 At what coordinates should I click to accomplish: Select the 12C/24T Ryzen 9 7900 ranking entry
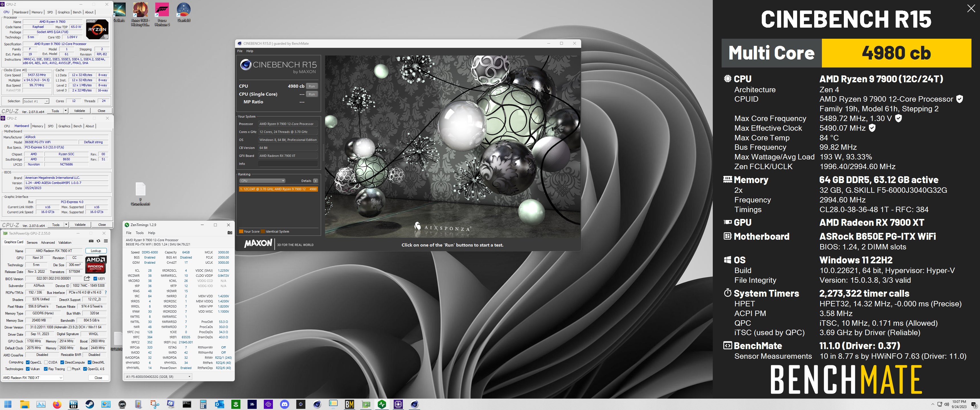(279, 189)
